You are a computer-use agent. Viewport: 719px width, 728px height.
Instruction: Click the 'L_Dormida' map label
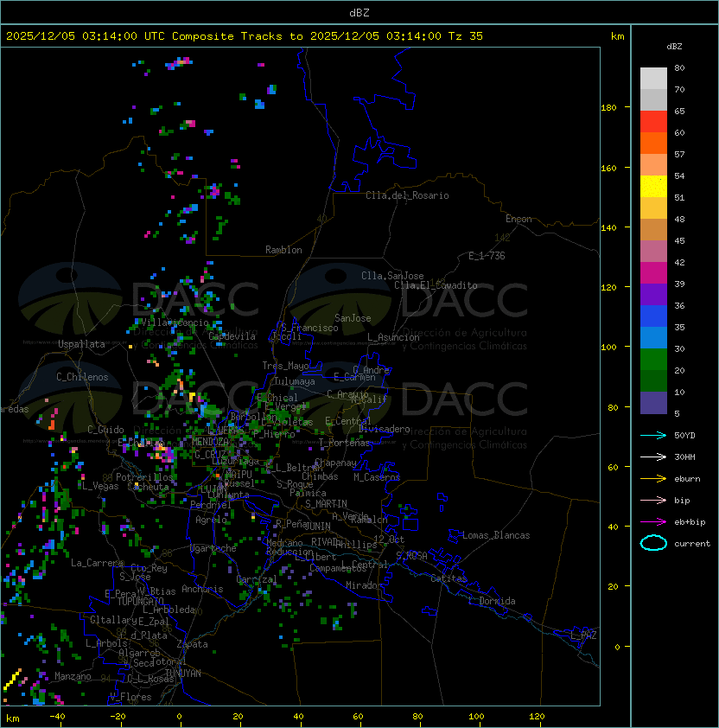492,601
